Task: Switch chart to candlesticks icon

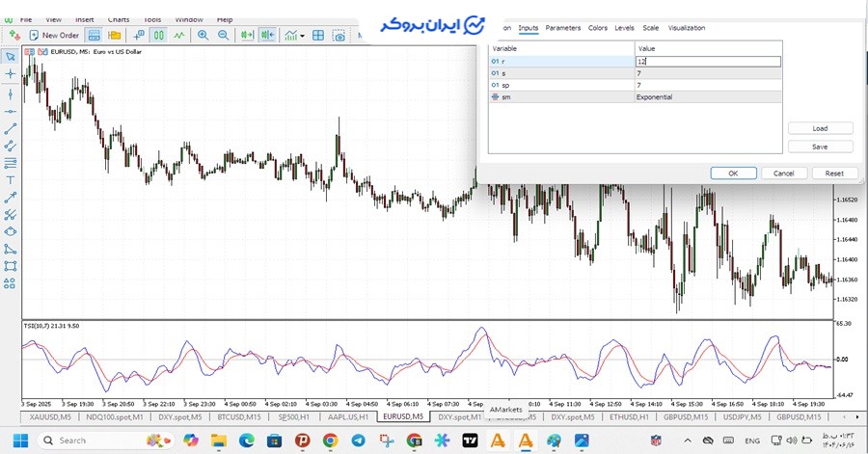Action: coord(159,36)
